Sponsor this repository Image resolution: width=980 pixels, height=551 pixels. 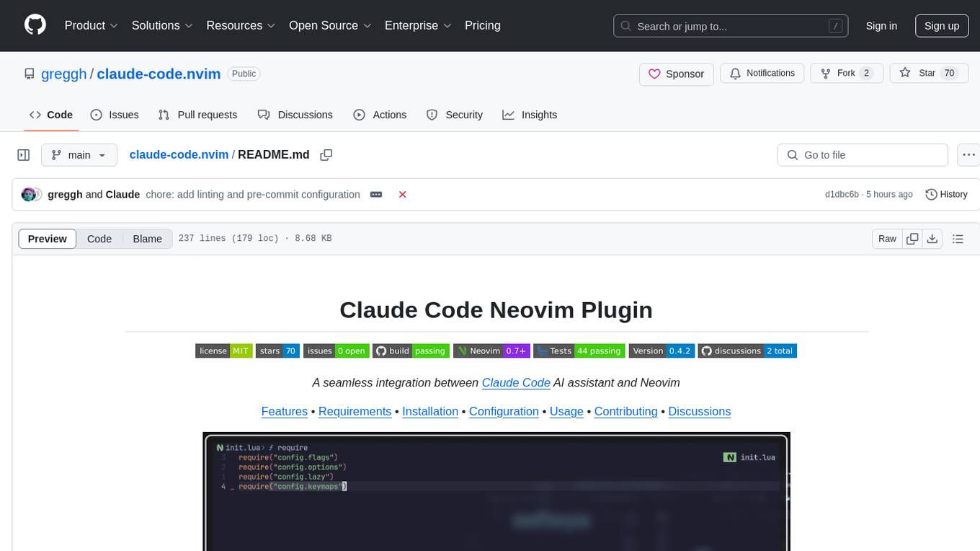[x=677, y=74]
